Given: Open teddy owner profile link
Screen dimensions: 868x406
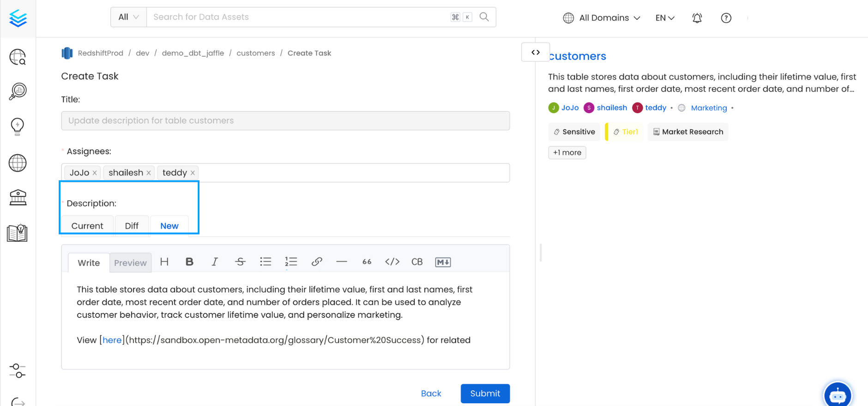Looking at the screenshot, I should point(656,108).
